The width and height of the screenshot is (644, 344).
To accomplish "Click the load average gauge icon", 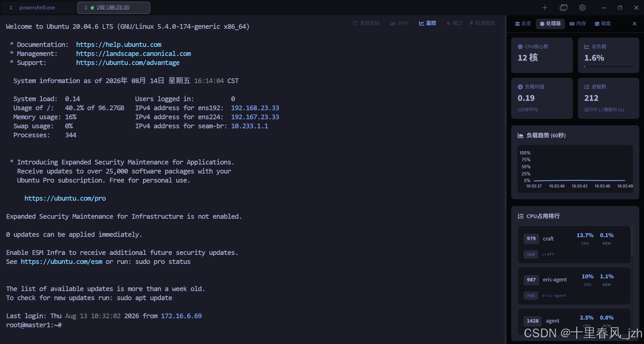I will (x=520, y=87).
